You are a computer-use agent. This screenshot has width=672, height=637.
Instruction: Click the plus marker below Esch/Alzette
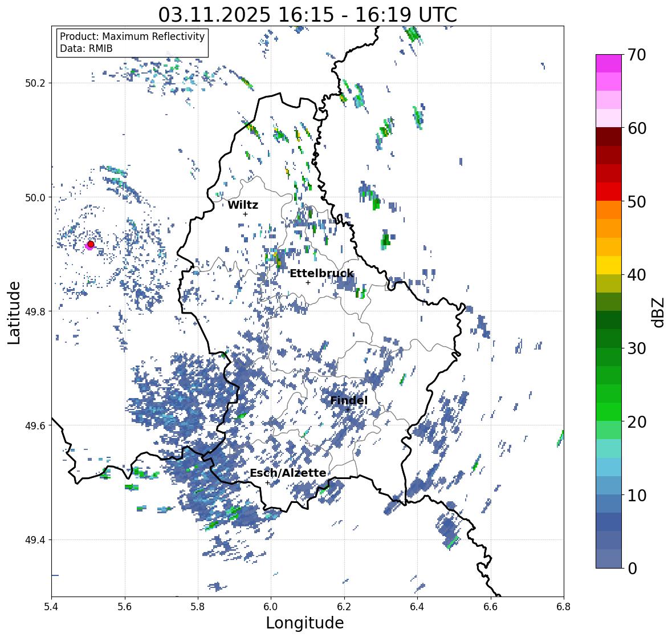[267, 482]
